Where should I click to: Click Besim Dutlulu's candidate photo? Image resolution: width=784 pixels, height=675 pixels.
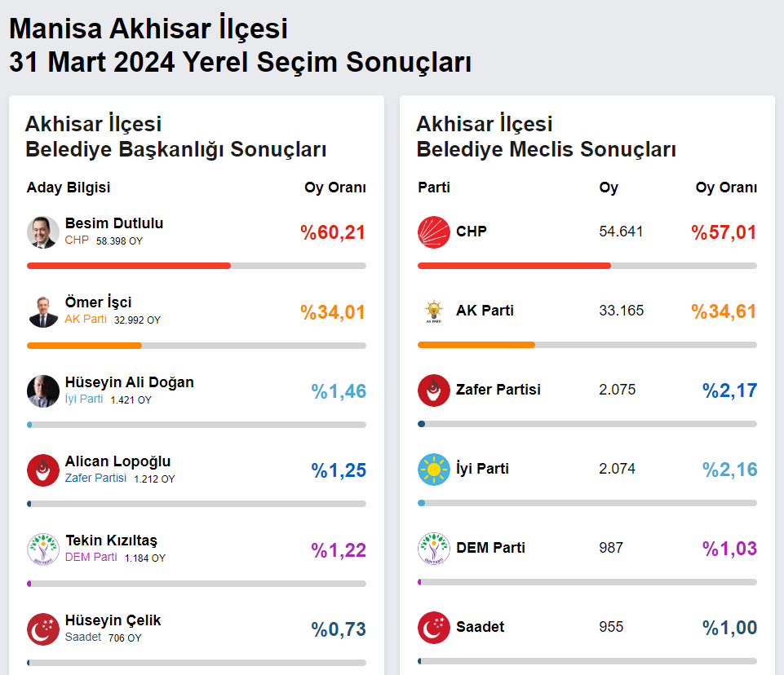click(43, 232)
